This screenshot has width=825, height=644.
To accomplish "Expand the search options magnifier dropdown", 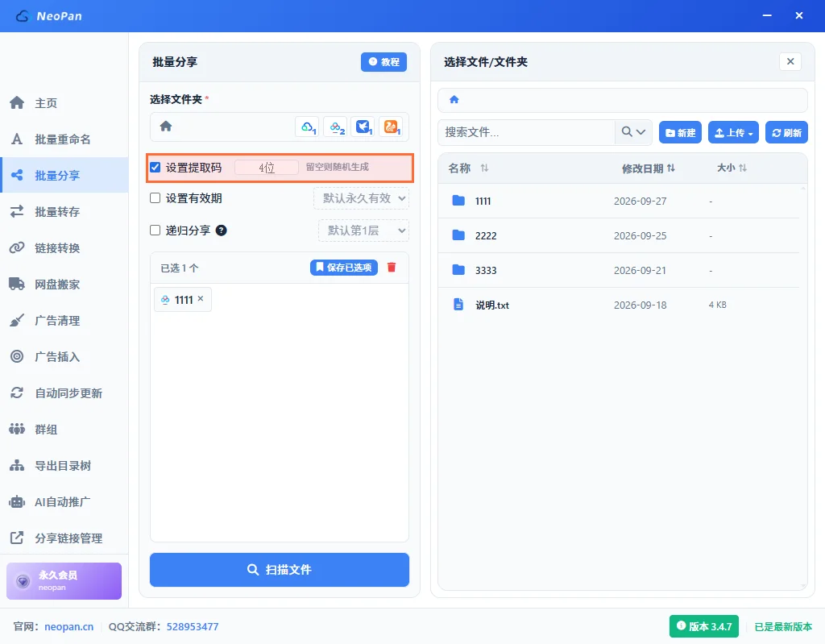I will click(x=633, y=132).
